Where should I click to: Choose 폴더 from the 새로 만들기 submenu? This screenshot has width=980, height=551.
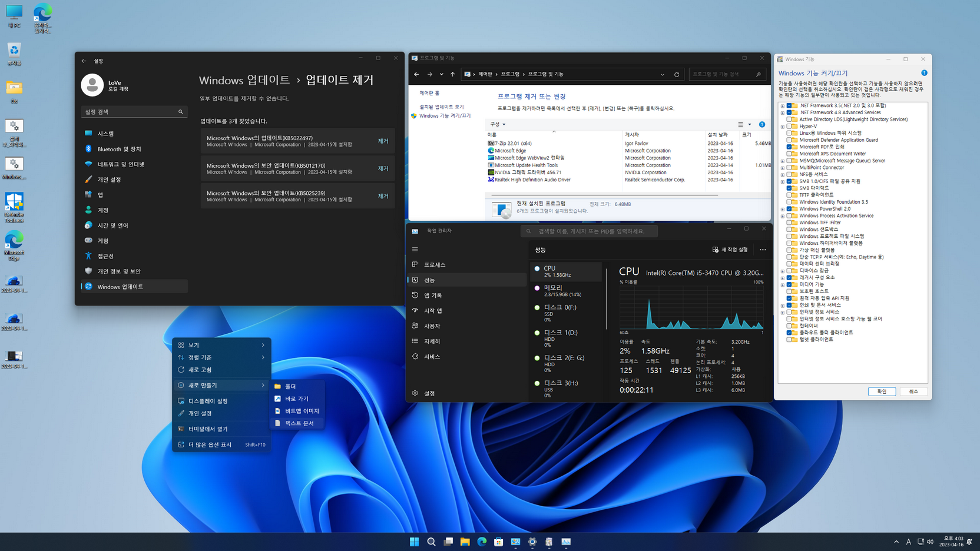point(297,386)
